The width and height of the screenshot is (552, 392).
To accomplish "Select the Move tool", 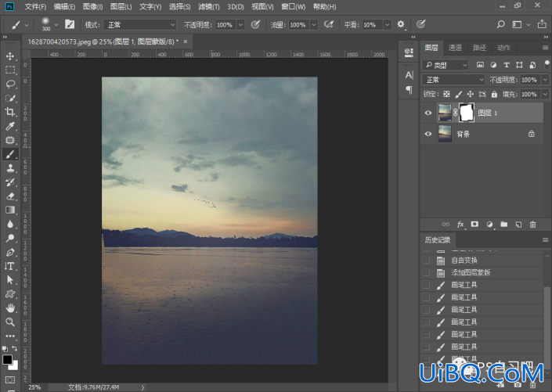I will pos(10,56).
